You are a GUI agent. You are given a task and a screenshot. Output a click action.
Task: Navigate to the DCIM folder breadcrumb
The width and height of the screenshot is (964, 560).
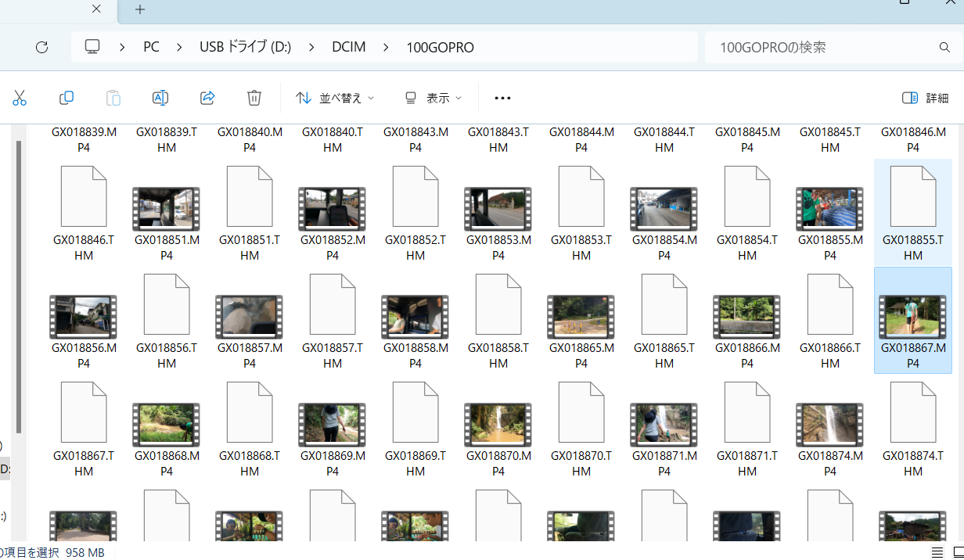tap(349, 47)
